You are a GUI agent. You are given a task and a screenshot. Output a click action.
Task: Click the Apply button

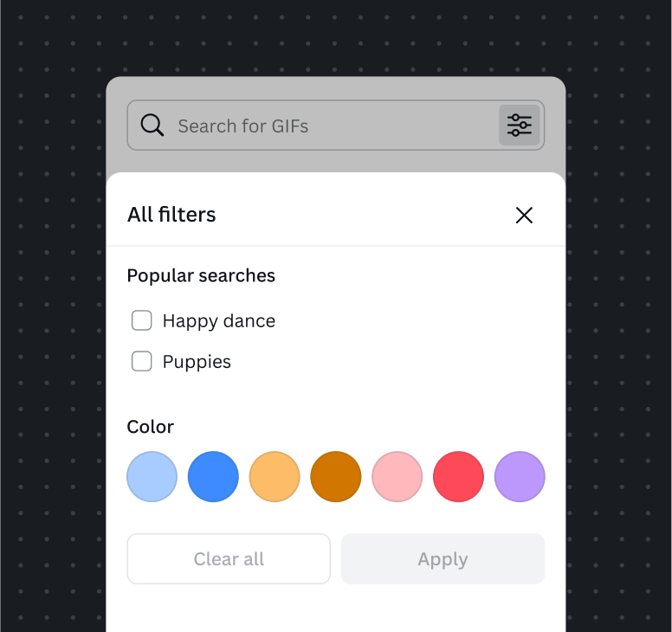point(443,558)
